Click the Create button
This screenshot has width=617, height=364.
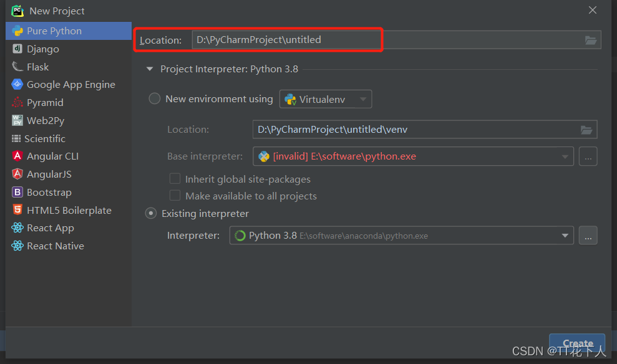coord(577,343)
